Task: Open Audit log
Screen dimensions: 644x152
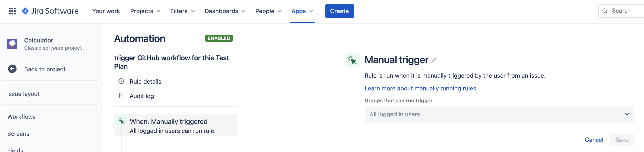Action: point(142,96)
